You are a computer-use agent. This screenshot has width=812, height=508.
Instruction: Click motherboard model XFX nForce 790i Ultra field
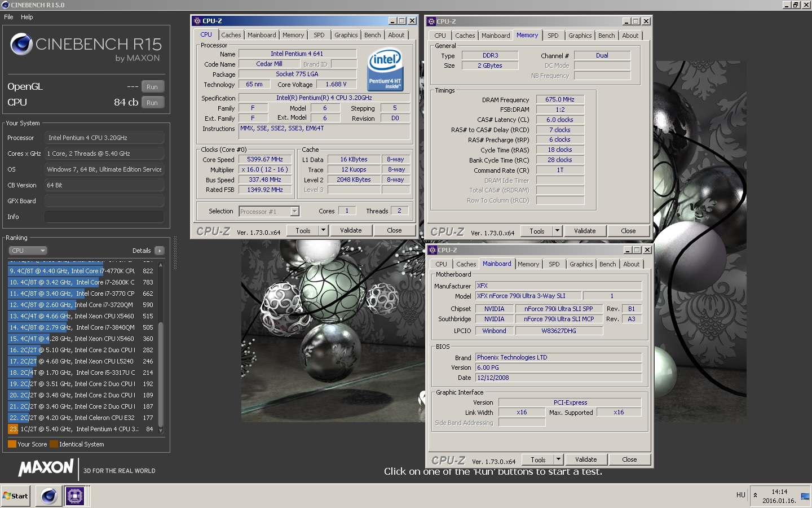(528, 296)
